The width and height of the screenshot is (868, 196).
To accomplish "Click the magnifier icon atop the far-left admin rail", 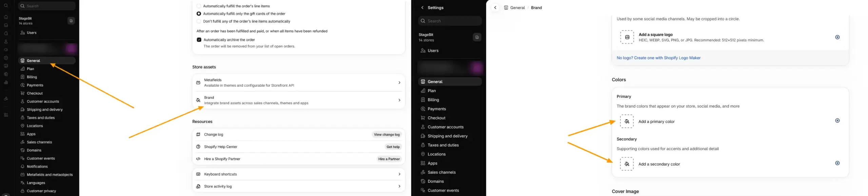I will (x=6, y=6).
